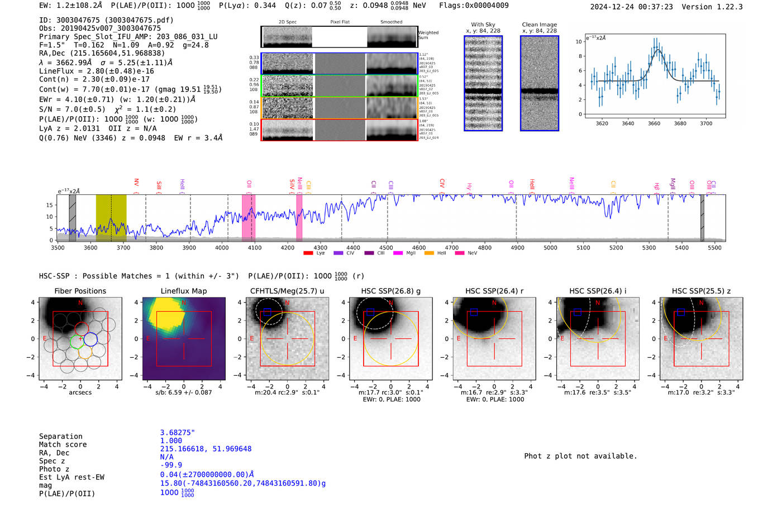Select the Lyα red legend swatch
The image size is (782, 532).
coord(308,253)
